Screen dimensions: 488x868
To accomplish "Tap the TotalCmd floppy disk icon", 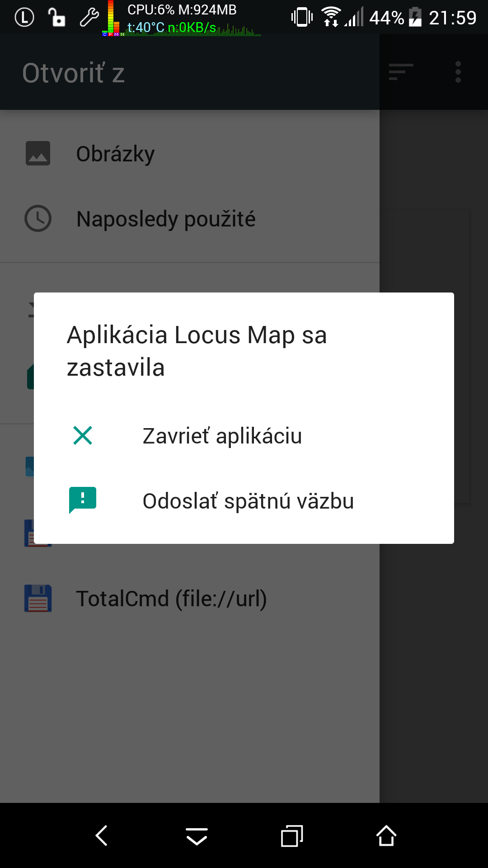I will pos(38,598).
